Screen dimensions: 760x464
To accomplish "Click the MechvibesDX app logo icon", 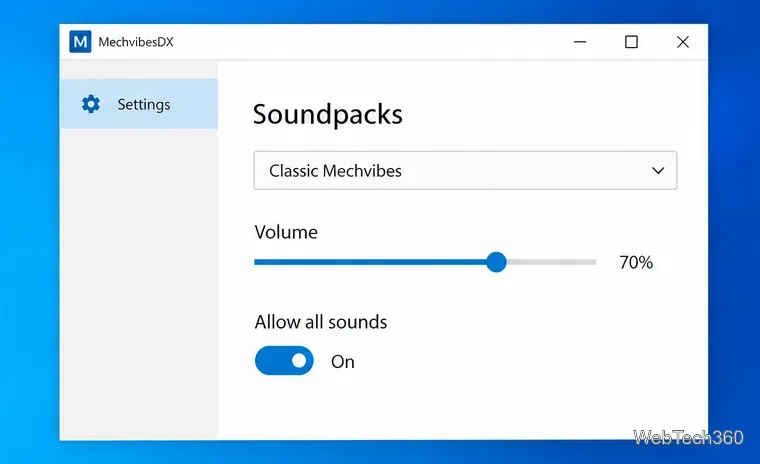I will 80,42.
